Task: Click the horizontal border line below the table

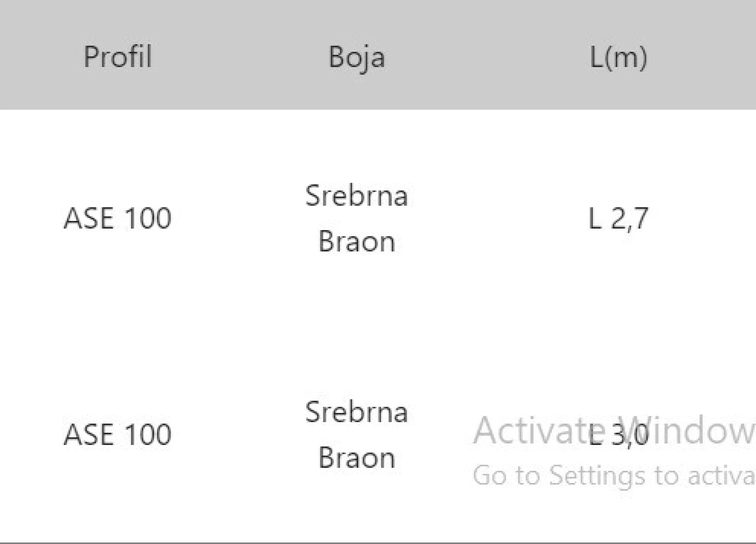Action: click(378, 543)
